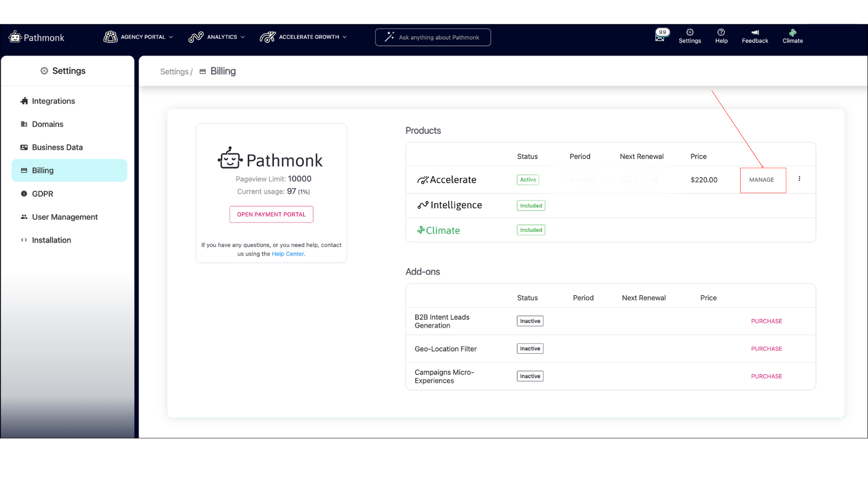Click the Pathmonk logo in header
Viewport: 868px width, 496px height.
pyautogui.click(x=36, y=37)
